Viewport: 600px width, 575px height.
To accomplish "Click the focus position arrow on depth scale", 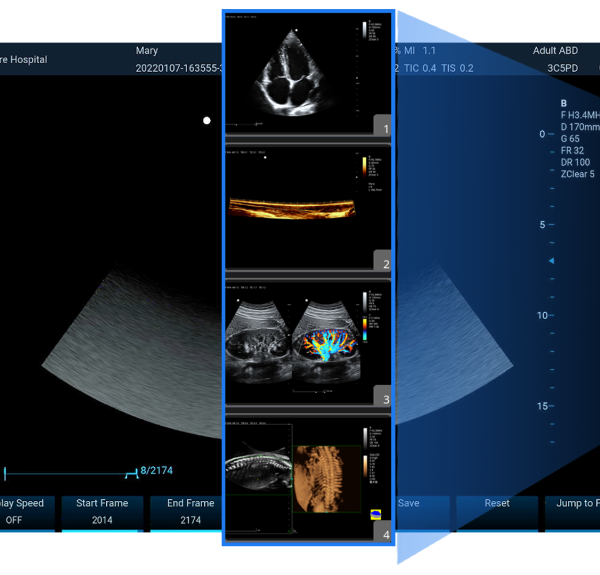I will pos(550,260).
